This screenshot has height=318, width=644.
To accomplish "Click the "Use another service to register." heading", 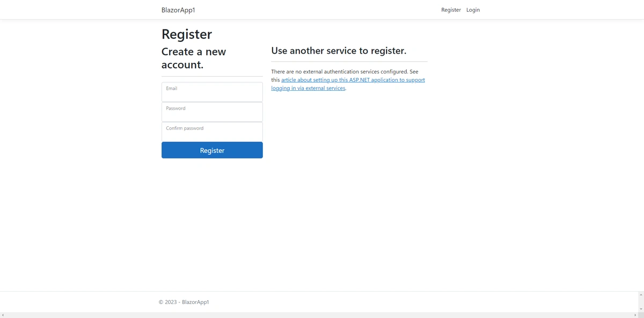I will (x=339, y=50).
